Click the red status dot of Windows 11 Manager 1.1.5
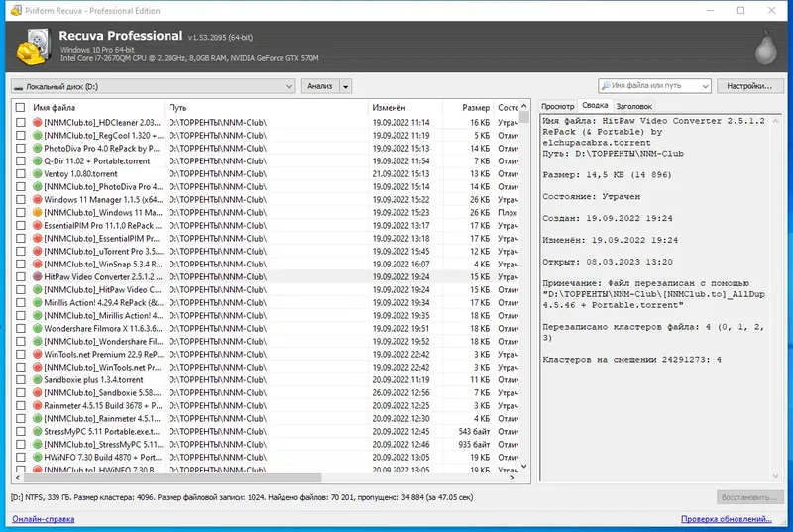Screen dimensions: 793x532 [x=37, y=199]
